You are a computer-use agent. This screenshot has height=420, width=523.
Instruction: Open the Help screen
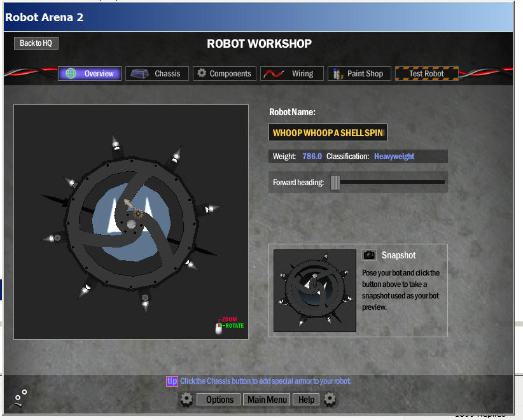(306, 399)
